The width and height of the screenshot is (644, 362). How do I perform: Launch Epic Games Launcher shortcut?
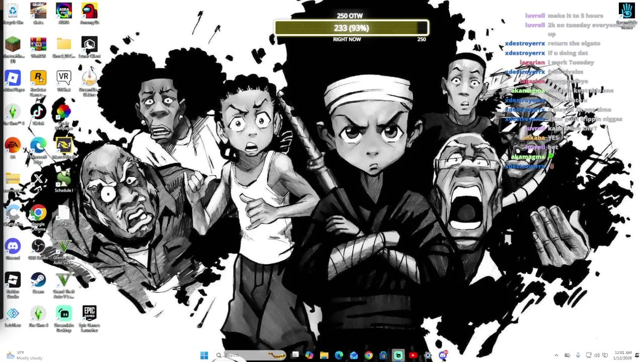tap(90, 319)
